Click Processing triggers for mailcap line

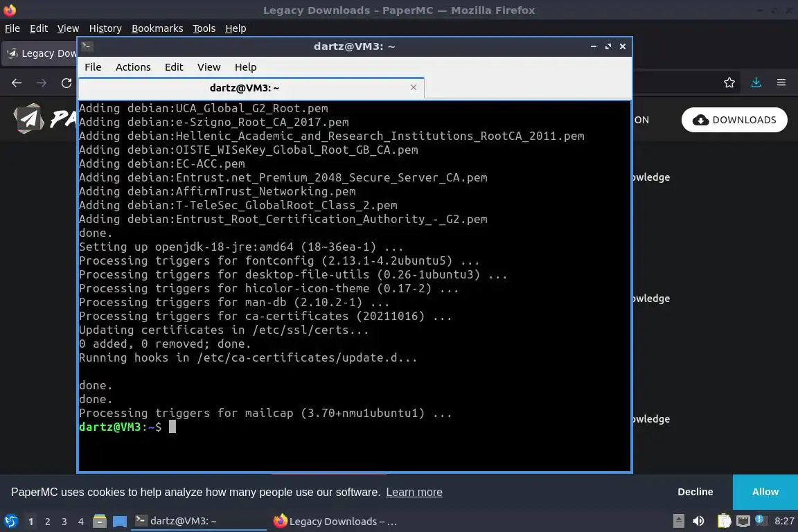[265, 413]
